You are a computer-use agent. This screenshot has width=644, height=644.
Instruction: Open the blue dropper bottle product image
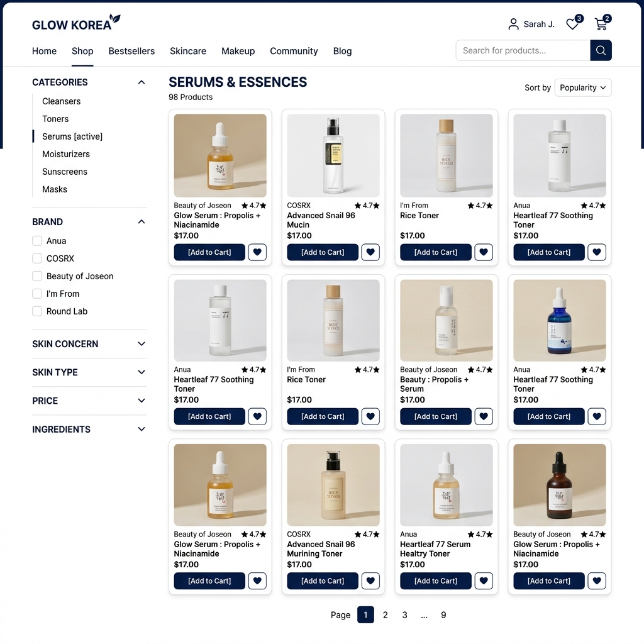click(x=559, y=320)
